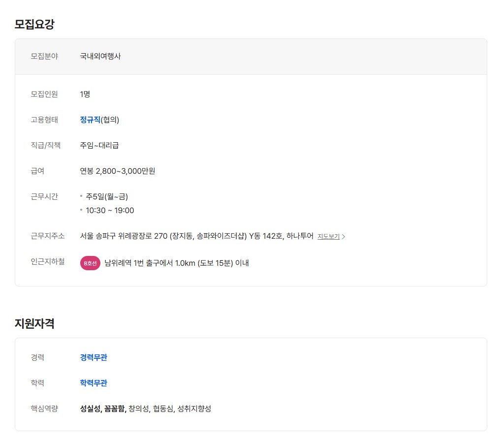Image resolution: width=504 pixels, height=441 pixels.
Task: Click the 주임~대리급 position text
Action: (99, 145)
